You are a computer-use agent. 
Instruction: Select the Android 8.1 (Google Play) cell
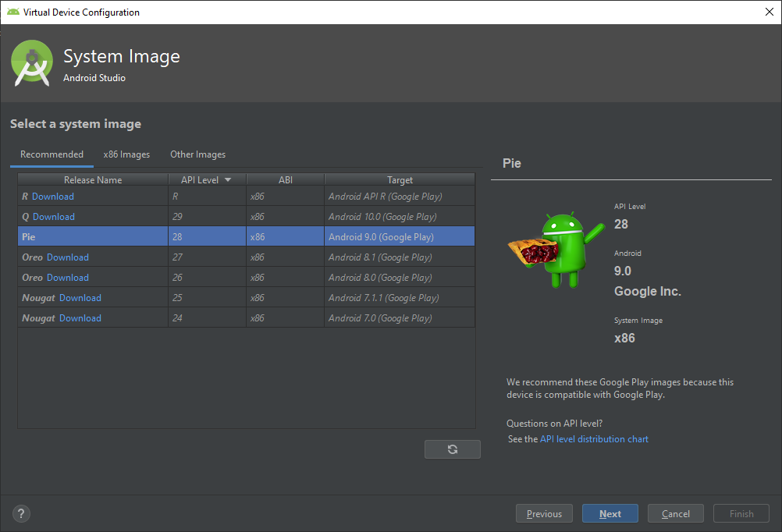(400, 257)
